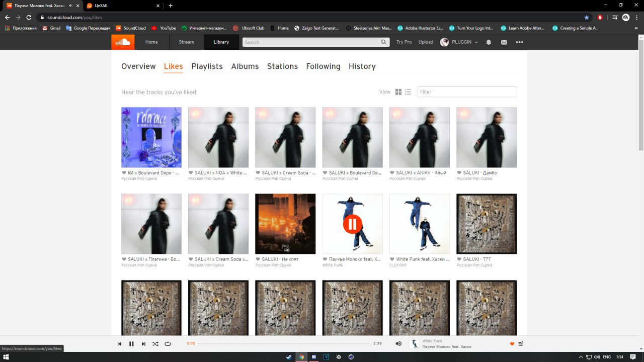Screen dimensions: 644x362
Task: Click the Upload link
Action: pos(426,42)
